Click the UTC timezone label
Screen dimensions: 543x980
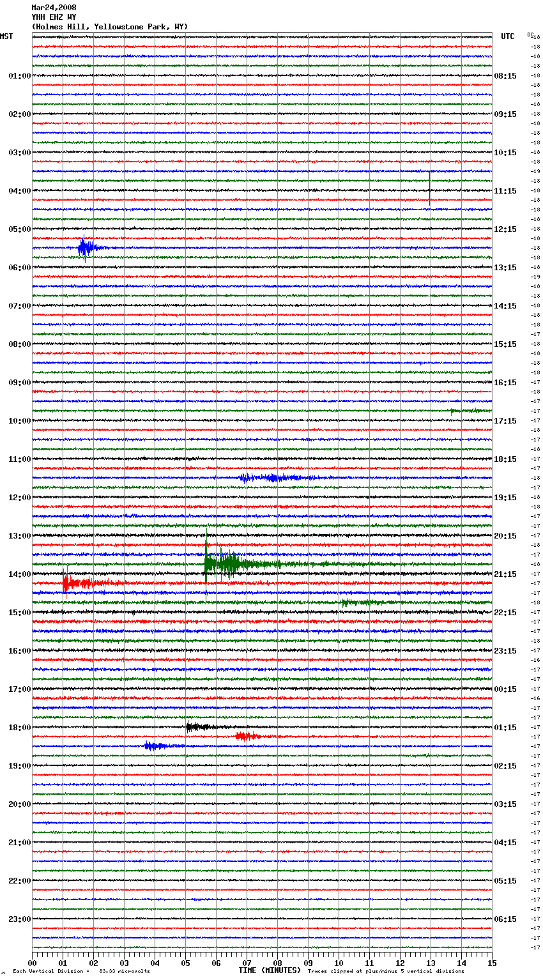click(508, 36)
